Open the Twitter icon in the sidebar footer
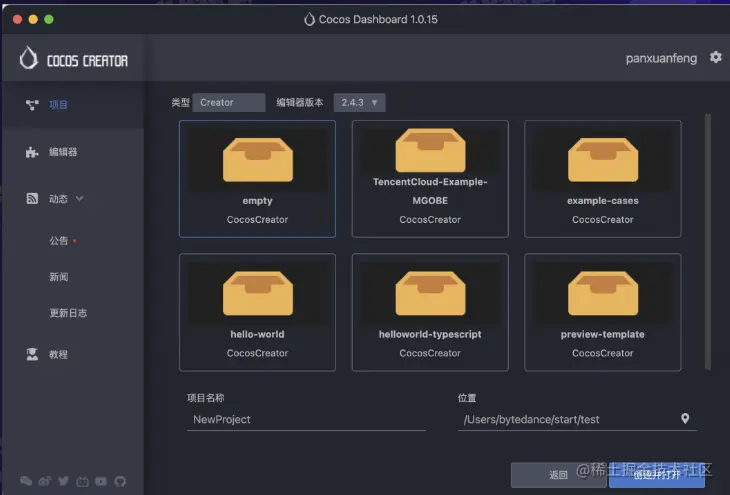 (x=64, y=481)
